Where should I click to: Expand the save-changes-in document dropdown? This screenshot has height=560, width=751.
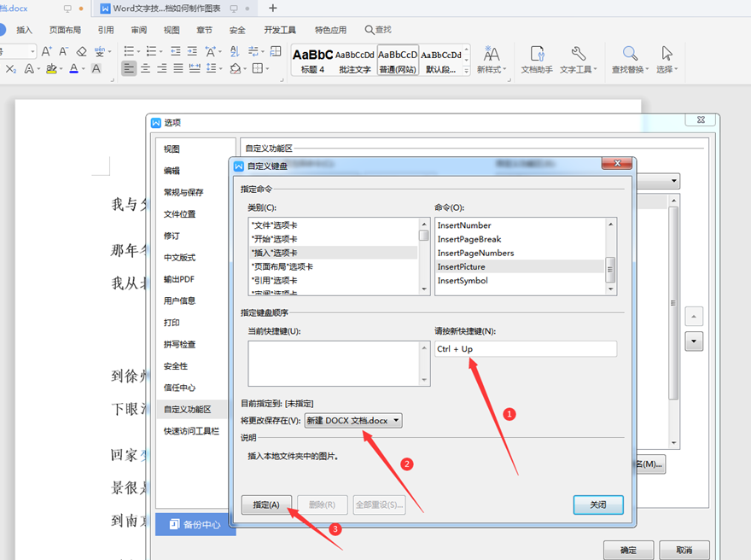(395, 420)
